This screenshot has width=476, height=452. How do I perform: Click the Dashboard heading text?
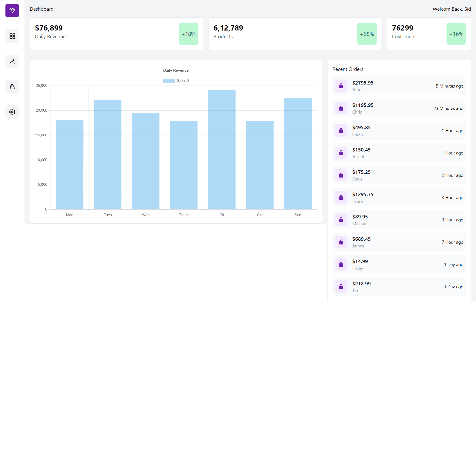[x=42, y=9]
